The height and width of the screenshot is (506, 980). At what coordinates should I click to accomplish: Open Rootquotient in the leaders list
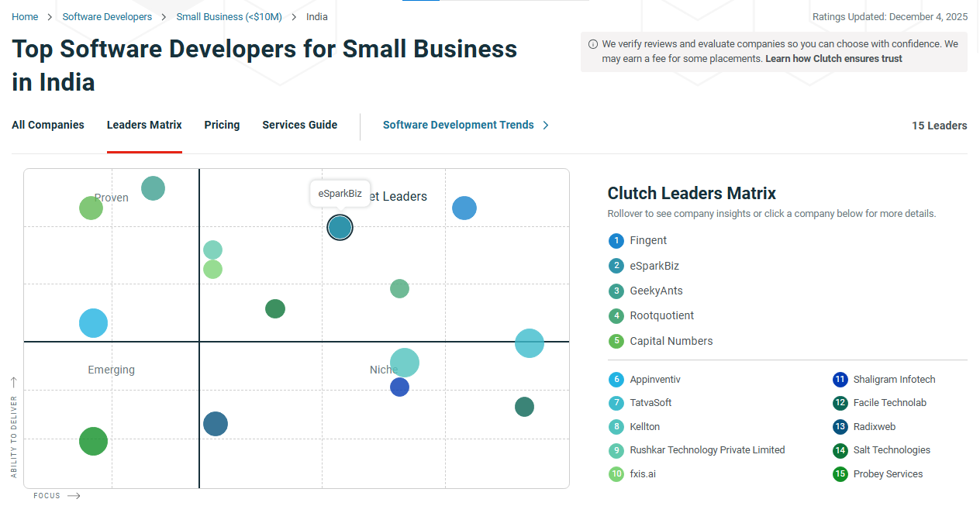661,315
